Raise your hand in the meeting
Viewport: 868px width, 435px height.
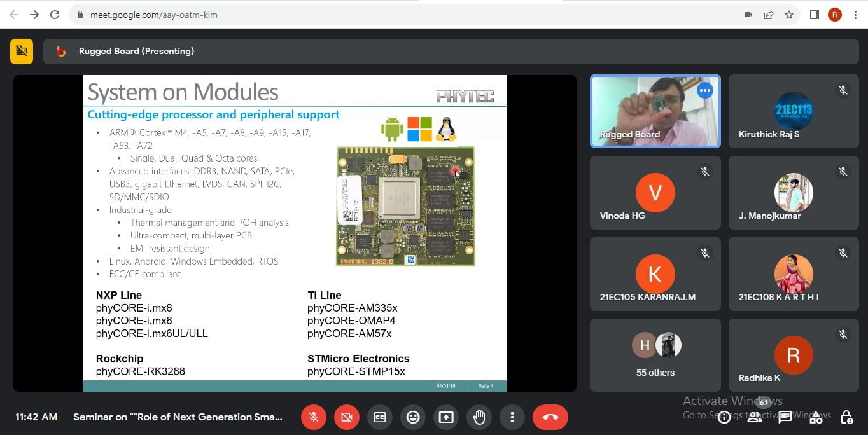(x=479, y=417)
